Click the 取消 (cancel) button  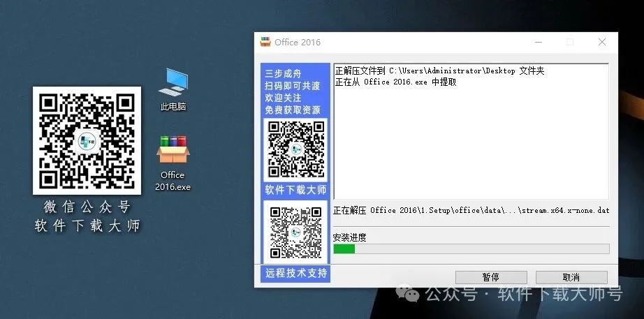[x=571, y=277]
